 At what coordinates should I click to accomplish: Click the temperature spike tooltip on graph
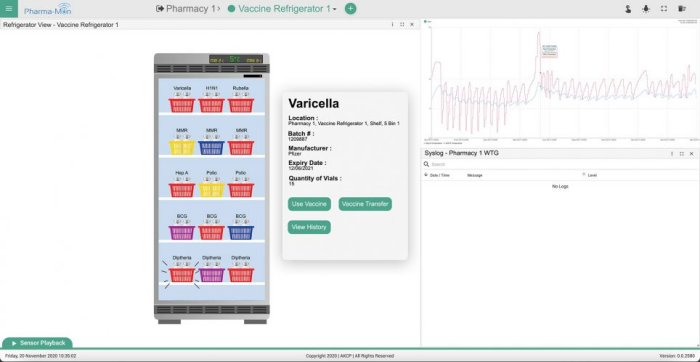click(x=550, y=51)
